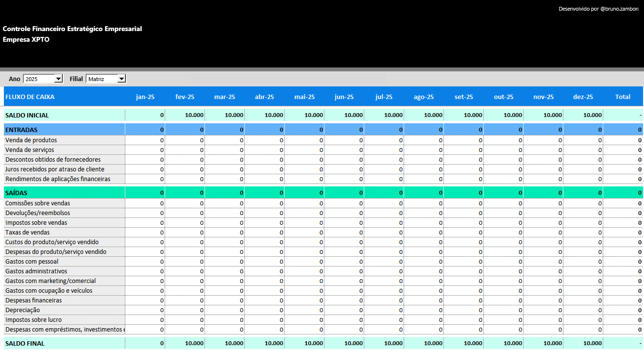Click Impostos sobre lucro row label
Screen dimensions: 644x350
click(x=34, y=319)
